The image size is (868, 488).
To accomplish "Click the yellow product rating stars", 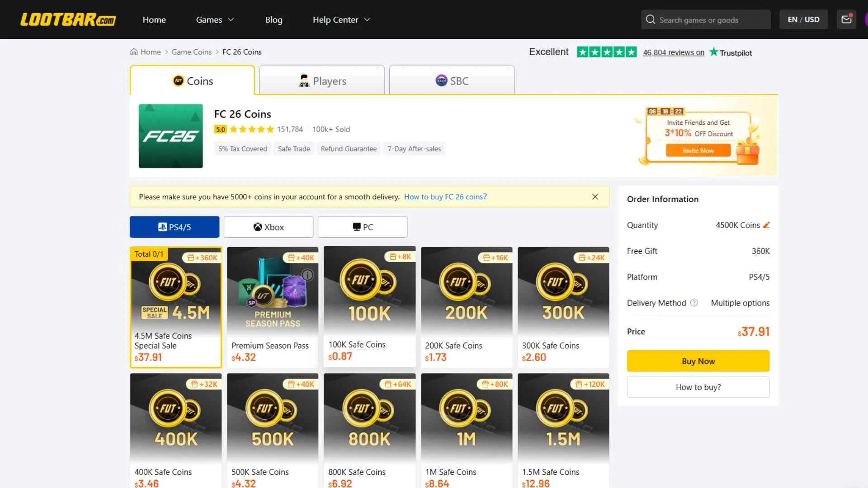I will [x=252, y=129].
